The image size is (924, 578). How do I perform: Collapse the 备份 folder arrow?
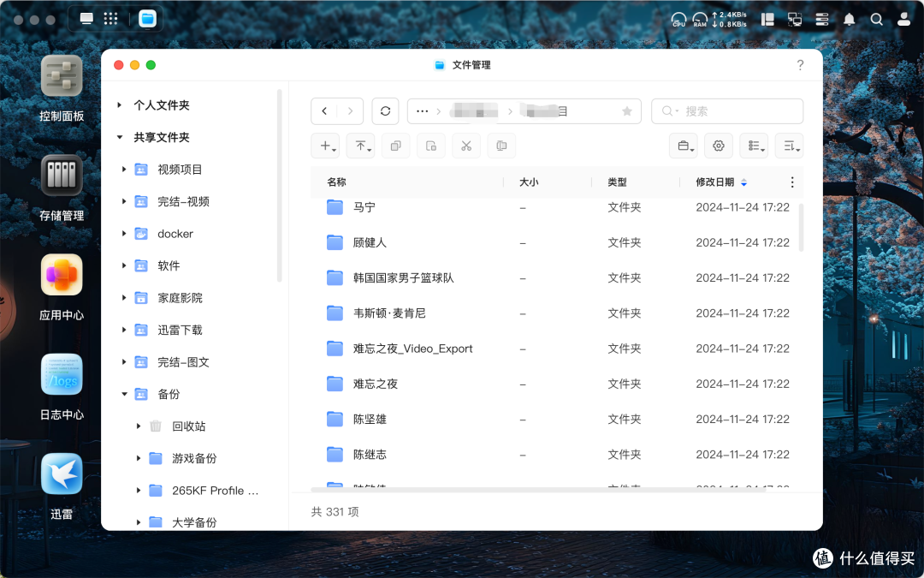tap(124, 394)
